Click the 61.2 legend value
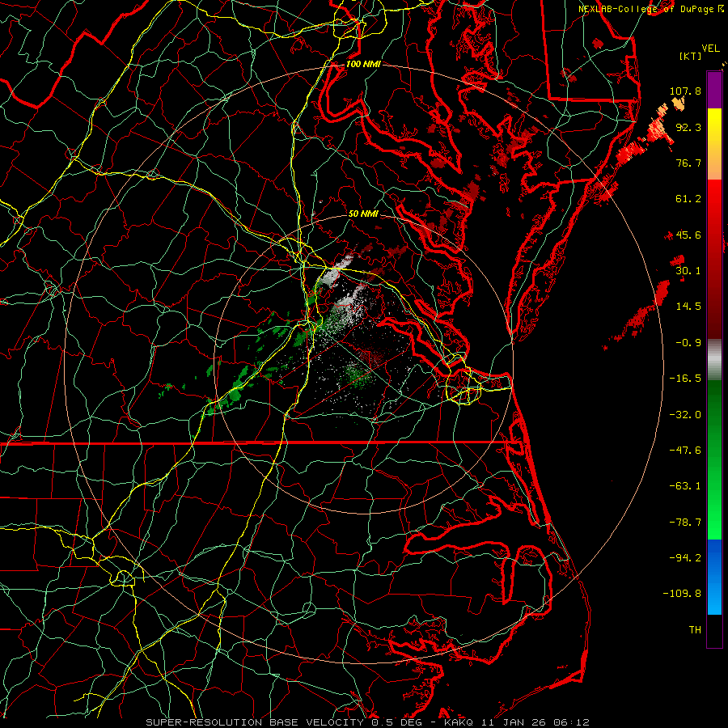 [688, 199]
